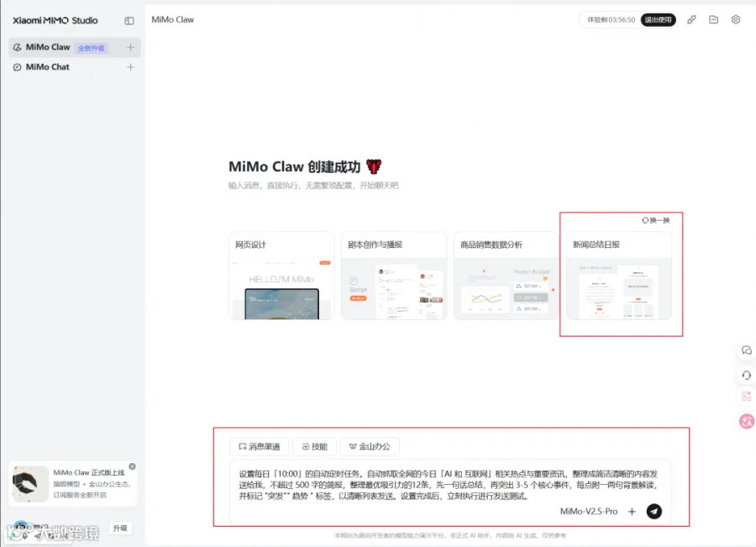The image size is (756, 547).
Task: Open the MiMo Claw 正式版上线 promo card
Action: coord(73,484)
